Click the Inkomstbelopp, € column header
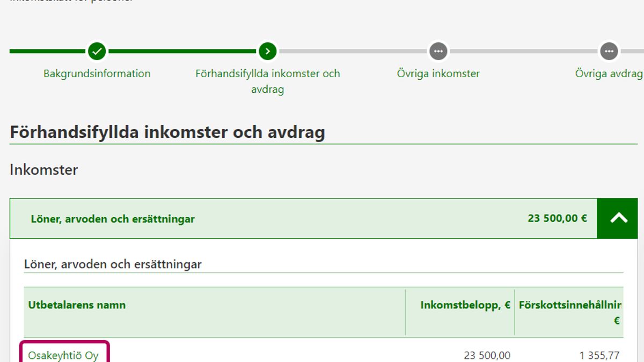The width and height of the screenshot is (644, 362). [465, 305]
